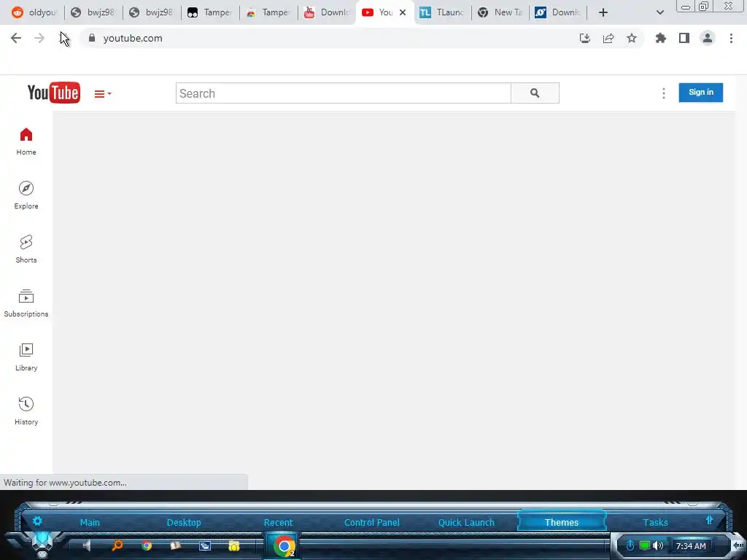Share this page via share icon

pyautogui.click(x=608, y=38)
